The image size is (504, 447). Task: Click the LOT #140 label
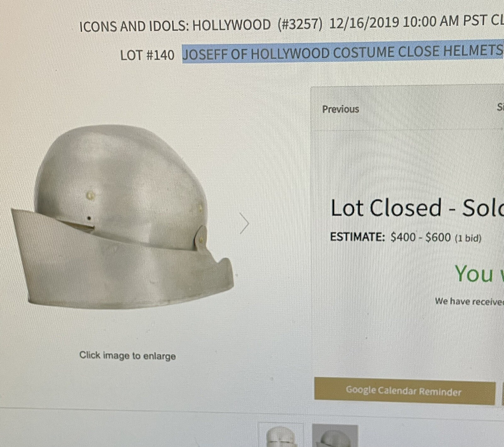(147, 55)
